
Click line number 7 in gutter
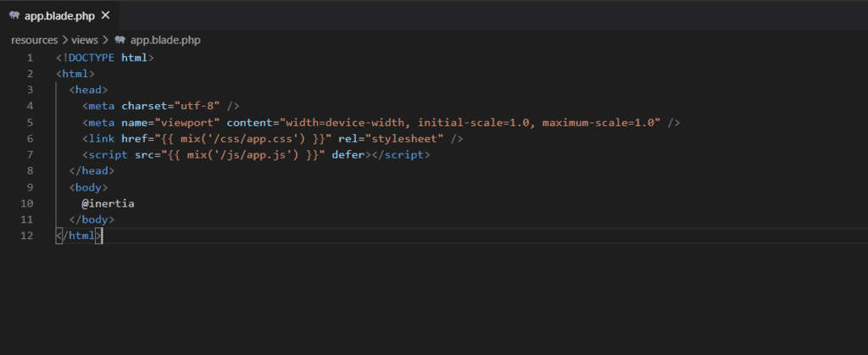point(30,155)
